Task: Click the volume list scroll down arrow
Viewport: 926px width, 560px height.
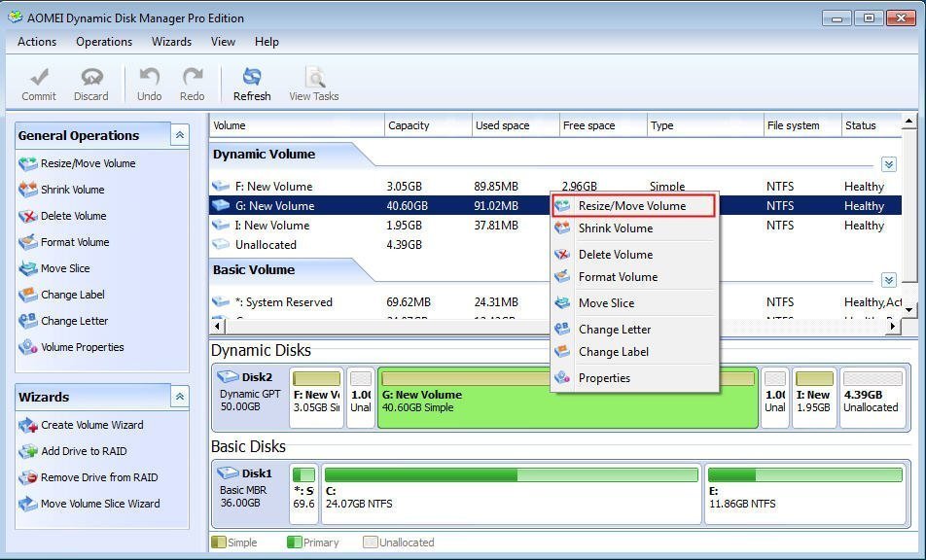Action: coord(908,310)
